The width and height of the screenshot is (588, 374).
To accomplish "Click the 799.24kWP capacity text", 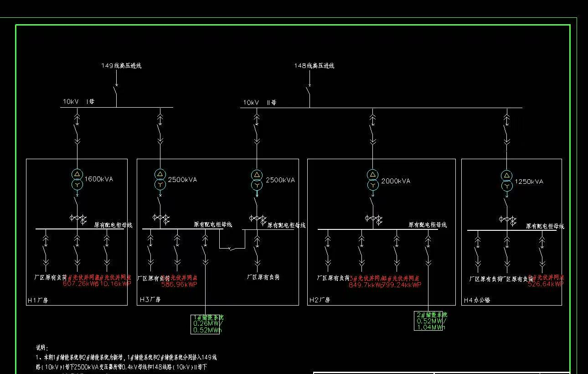I will click(402, 285).
